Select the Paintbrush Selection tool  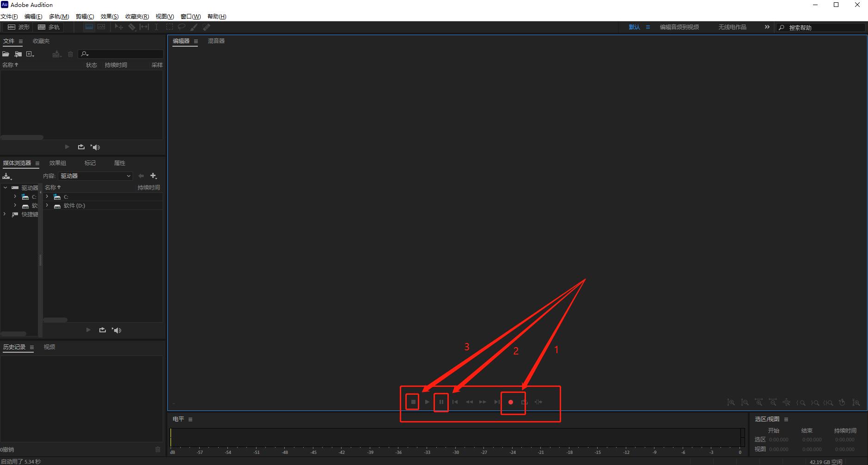point(194,27)
